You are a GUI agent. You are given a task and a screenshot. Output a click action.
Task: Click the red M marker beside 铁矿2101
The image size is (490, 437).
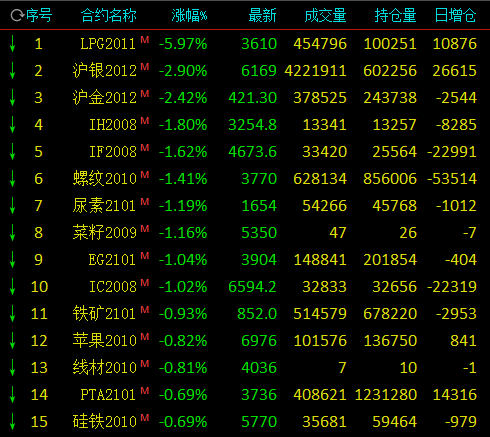145,309
